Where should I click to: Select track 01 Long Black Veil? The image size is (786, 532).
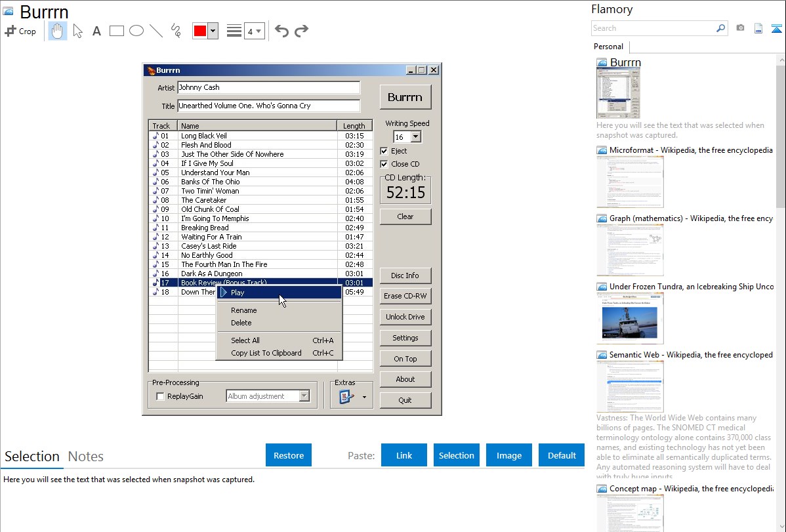[260, 136]
